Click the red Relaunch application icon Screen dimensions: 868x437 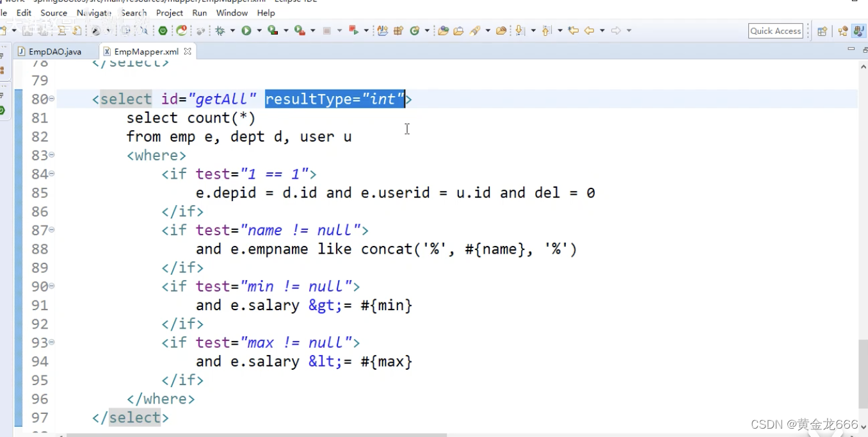click(x=182, y=30)
